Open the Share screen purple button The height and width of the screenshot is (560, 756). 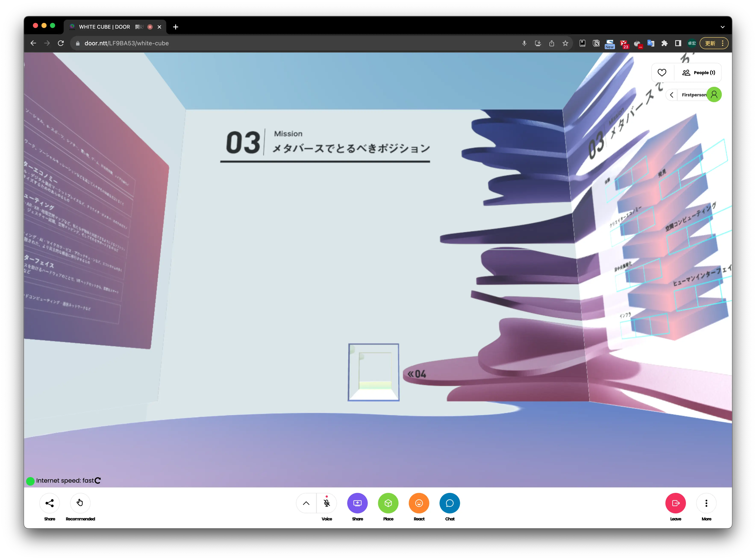pos(357,503)
